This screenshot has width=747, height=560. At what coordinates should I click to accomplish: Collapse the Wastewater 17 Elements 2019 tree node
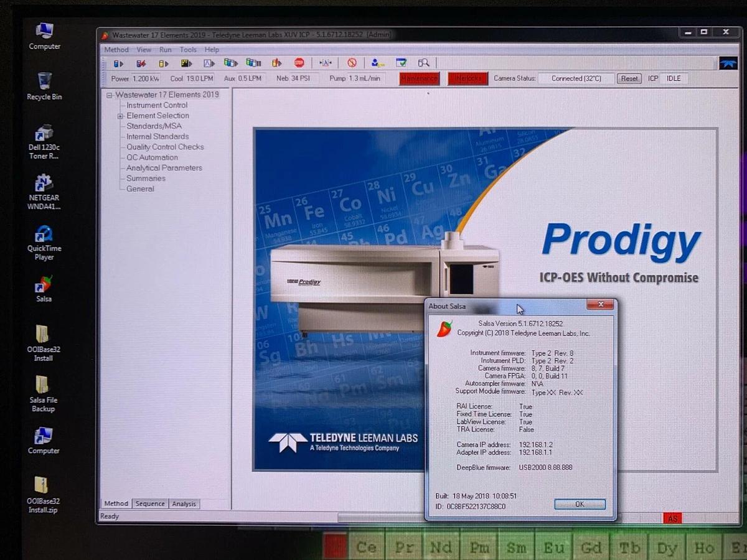pos(109,95)
